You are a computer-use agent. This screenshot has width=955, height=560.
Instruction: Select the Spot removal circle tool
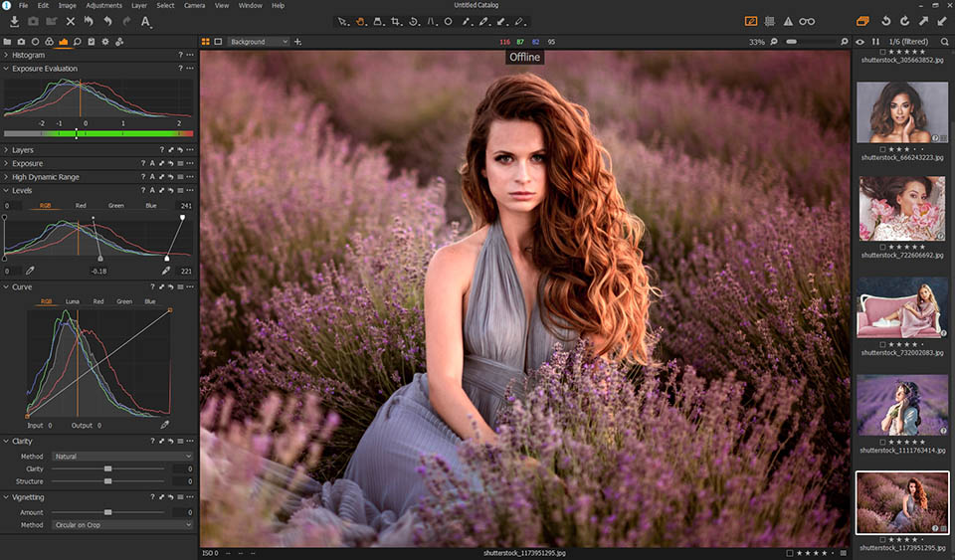(449, 21)
